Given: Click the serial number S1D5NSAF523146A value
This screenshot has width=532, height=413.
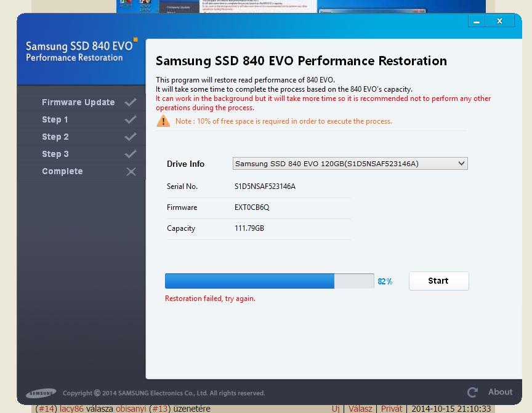Looking at the screenshot, I should click(265, 186).
